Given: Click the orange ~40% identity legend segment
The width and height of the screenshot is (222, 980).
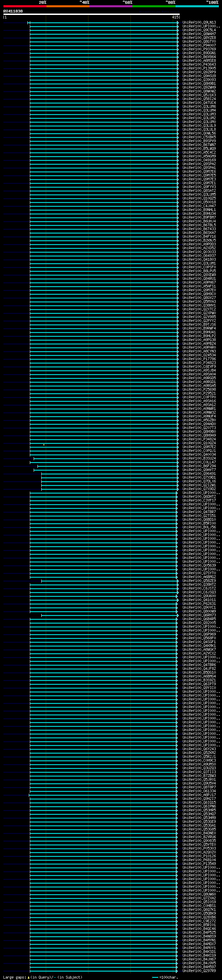Looking at the screenshot, I should tap(68, 6).
